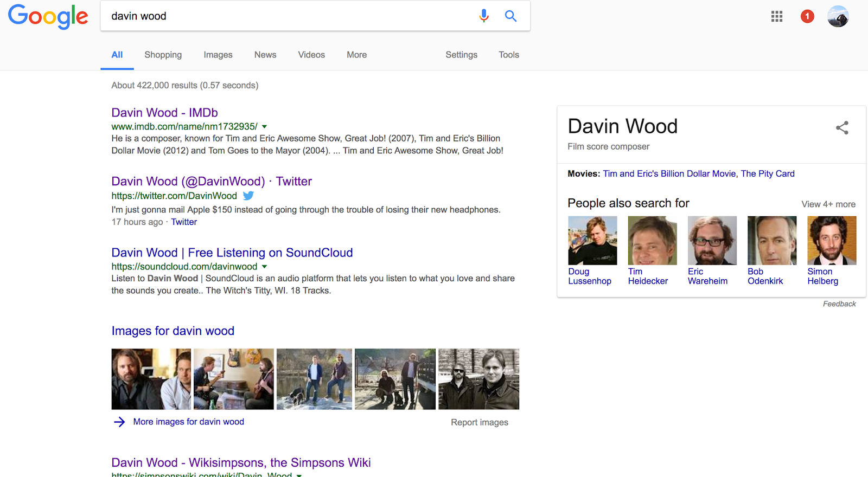Open the Simon Helberg photo
Image resolution: width=868 pixels, height=477 pixels.
pyautogui.click(x=832, y=241)
